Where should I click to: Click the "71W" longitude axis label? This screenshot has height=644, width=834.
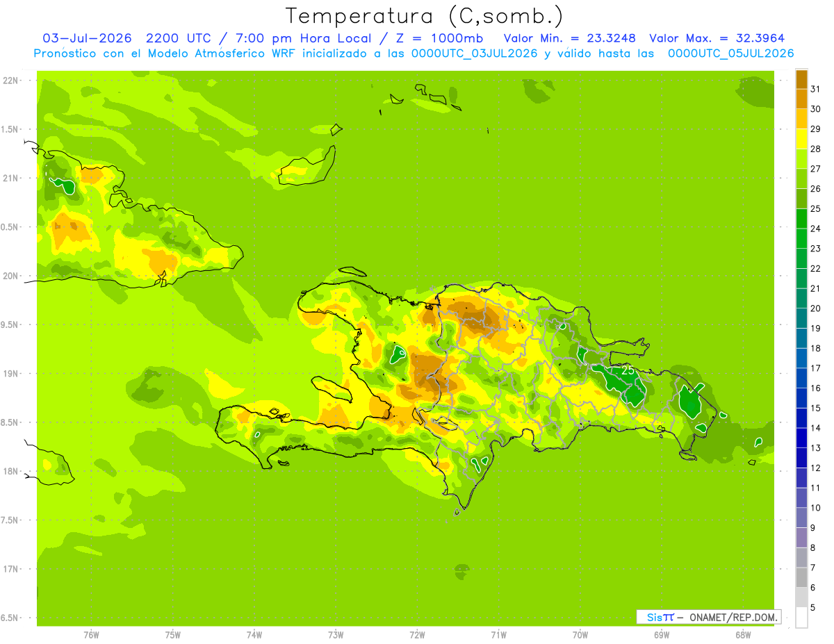(498, 635)
